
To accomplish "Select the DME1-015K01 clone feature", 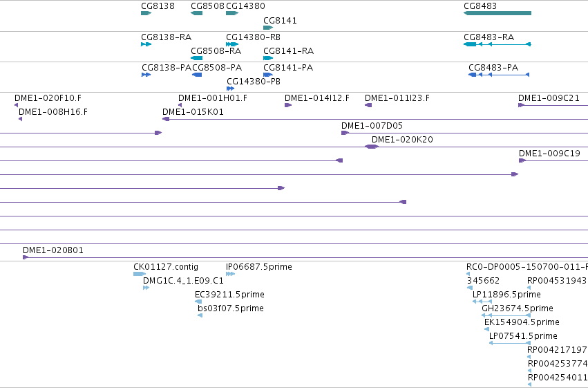I will point(375,119).
